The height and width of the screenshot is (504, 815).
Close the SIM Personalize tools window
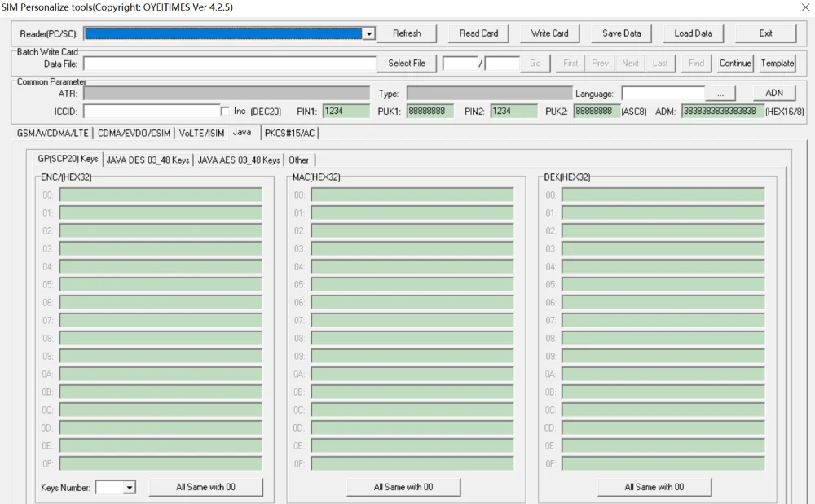[805, 7]
